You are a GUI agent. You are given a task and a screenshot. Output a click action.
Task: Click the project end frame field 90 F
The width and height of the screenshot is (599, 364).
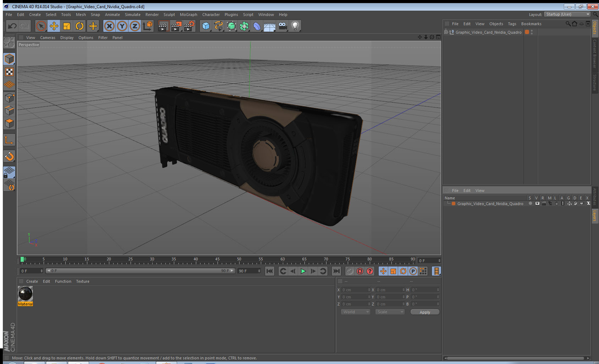click(249, 271)
